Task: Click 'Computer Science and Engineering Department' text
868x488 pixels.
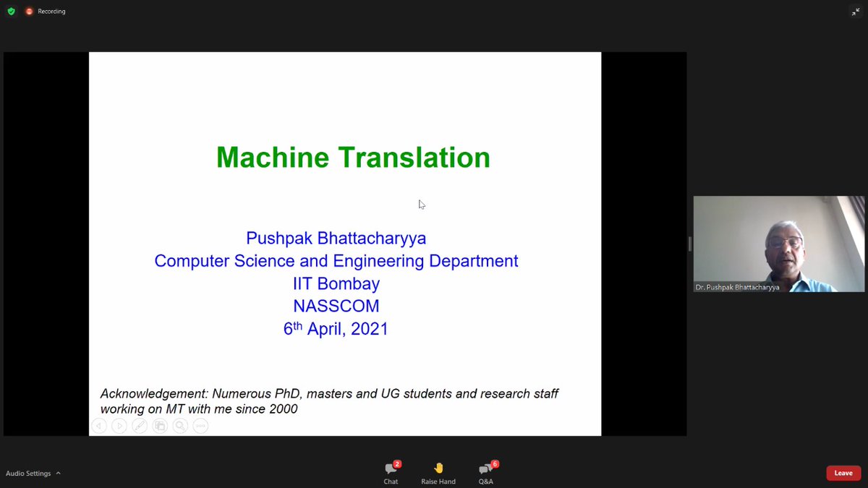Action: click(x=336, y=261)
